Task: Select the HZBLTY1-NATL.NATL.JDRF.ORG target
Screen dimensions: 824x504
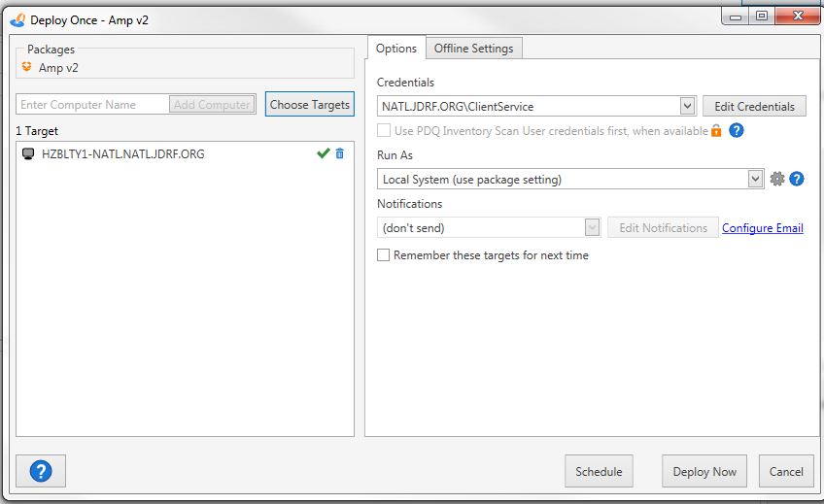Action: pos(122,153)
